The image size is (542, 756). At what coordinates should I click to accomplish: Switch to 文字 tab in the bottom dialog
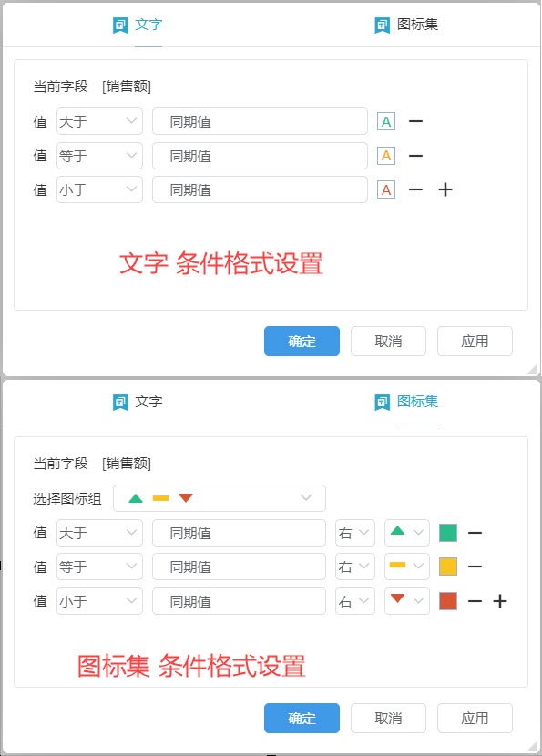coord(138,401)
